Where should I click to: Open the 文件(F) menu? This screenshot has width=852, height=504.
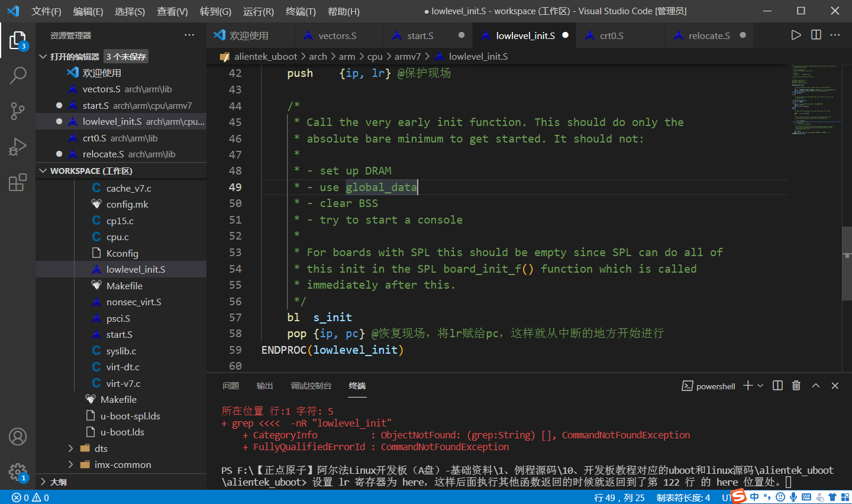click(46, 11)
